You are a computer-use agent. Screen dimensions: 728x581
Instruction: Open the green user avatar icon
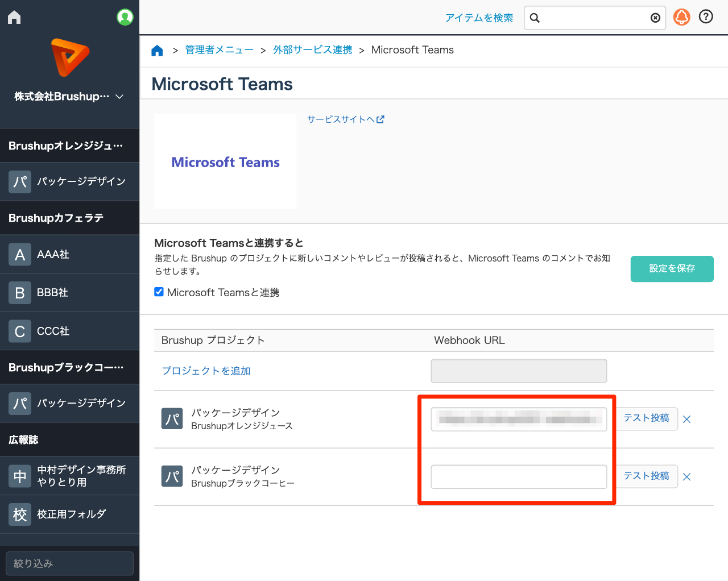[x=125, y=17]
